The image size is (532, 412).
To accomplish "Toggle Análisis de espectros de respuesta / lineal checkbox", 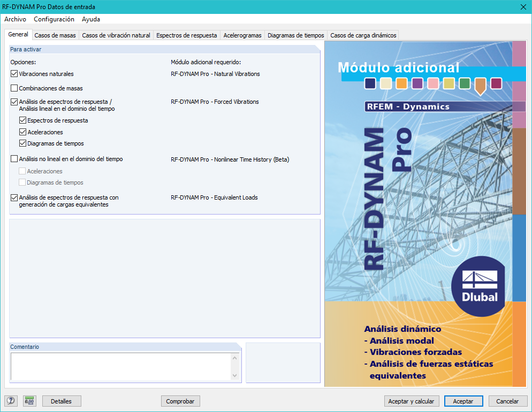I will 14,102.
